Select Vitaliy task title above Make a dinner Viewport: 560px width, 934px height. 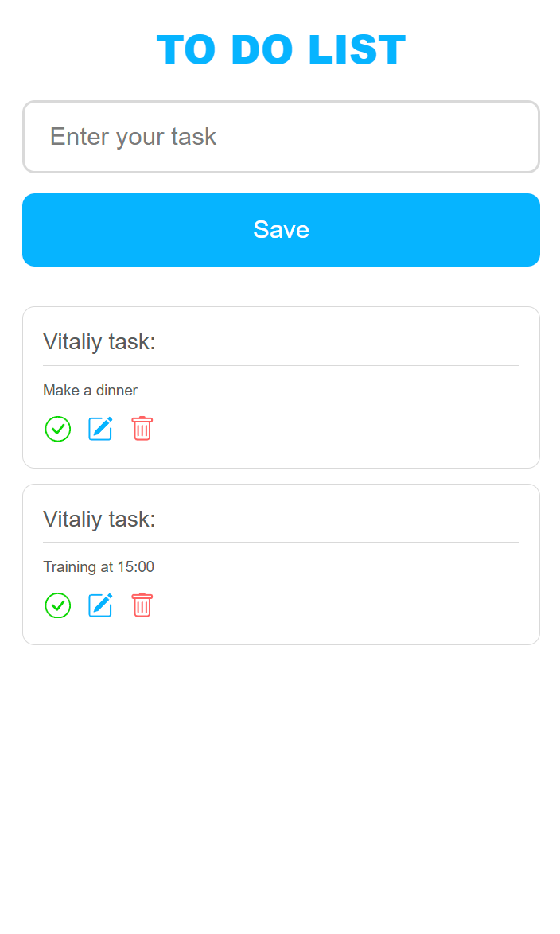click(99, 342)
